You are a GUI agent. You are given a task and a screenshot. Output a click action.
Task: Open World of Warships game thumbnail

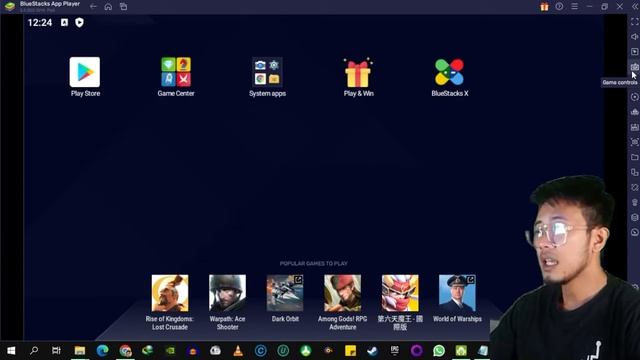(x=457, y=293)
